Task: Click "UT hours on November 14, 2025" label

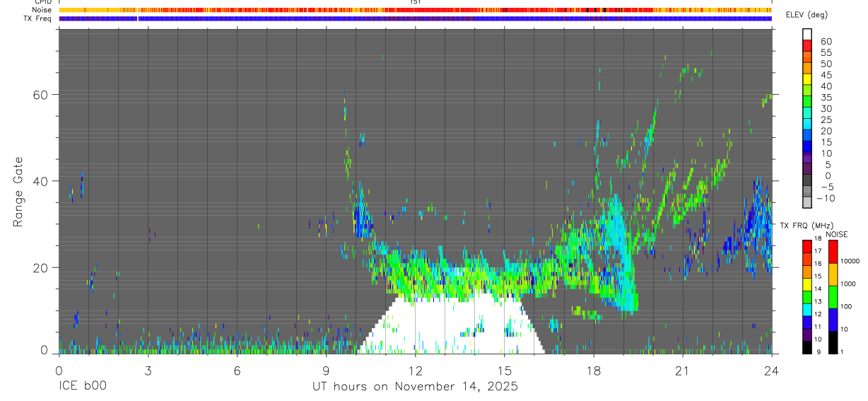Action: point(415,387)
